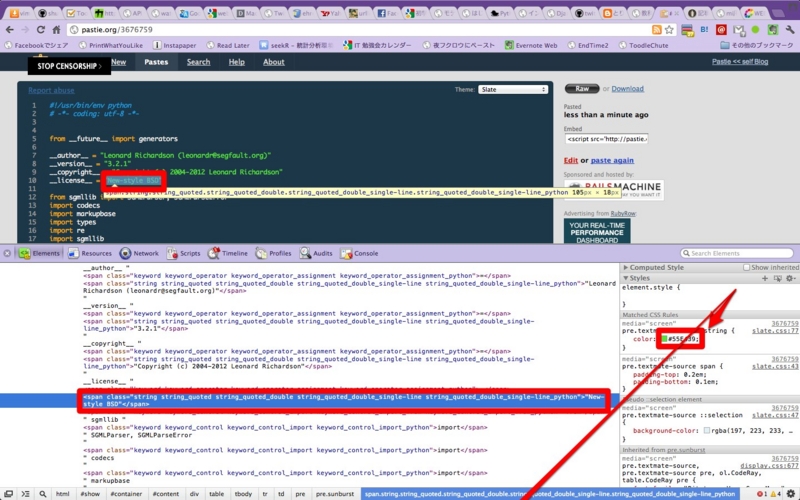800x500 pixels.
Task: Click the browser back arrow
Action: coord(10,30)
